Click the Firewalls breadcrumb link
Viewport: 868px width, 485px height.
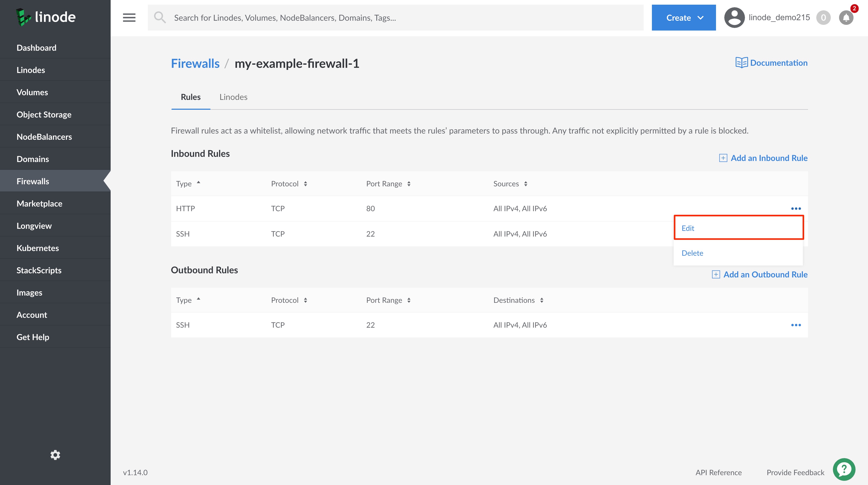click(195, 63)
